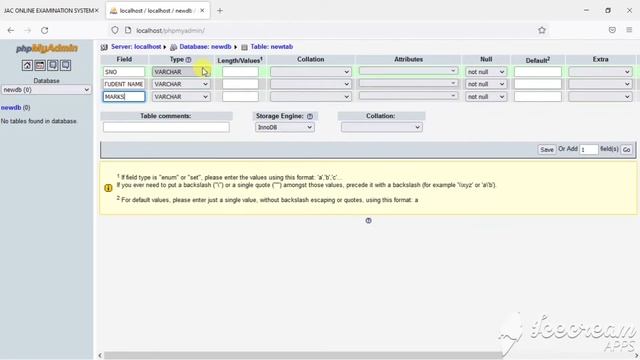Click the horizontal scrollbar at bottom
640x360 pixels.
point(303,356)
